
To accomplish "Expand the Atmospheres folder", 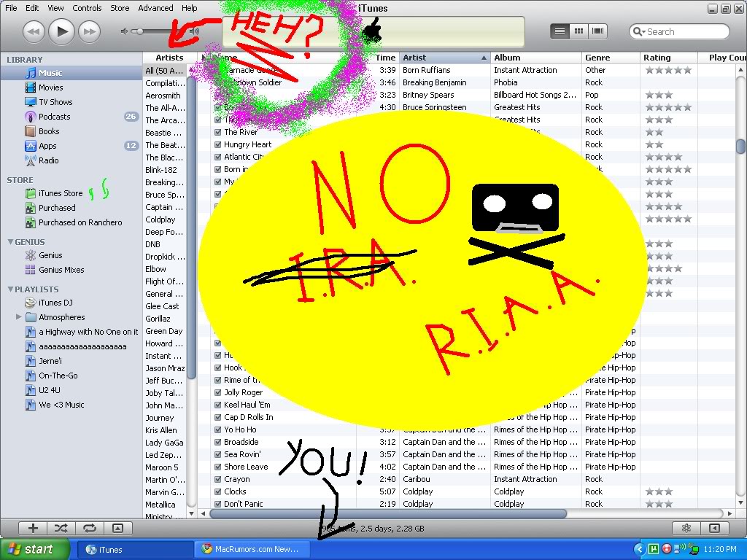I will click(18, 316).
